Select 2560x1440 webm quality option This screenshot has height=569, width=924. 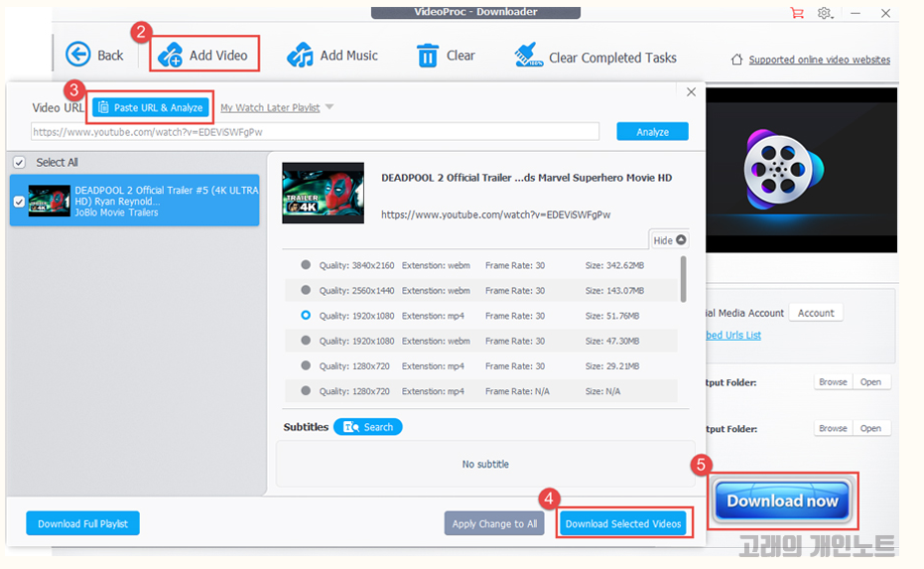coord(306,290)
